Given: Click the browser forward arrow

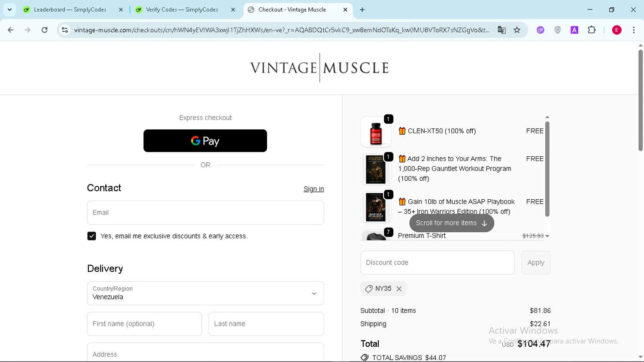Looking at the screenshot, I should [27, 30].
